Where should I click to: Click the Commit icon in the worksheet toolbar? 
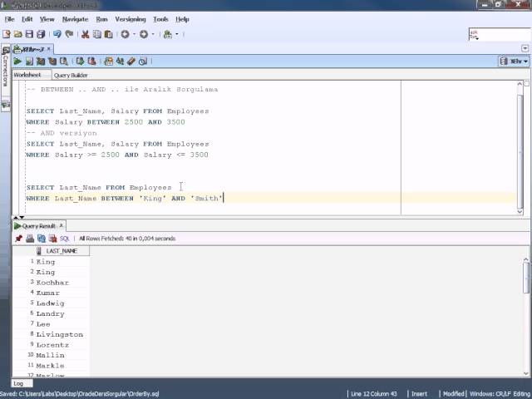point(80,62)
